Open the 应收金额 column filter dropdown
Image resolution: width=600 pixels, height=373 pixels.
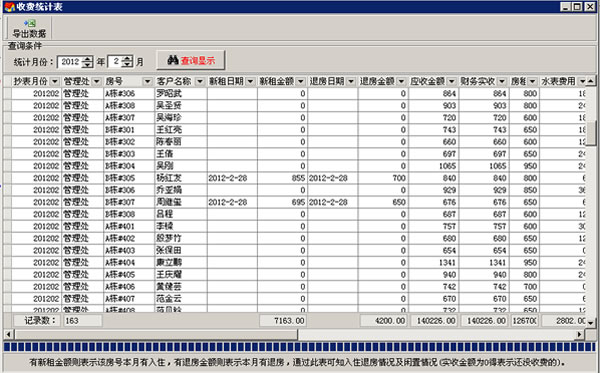452,81
